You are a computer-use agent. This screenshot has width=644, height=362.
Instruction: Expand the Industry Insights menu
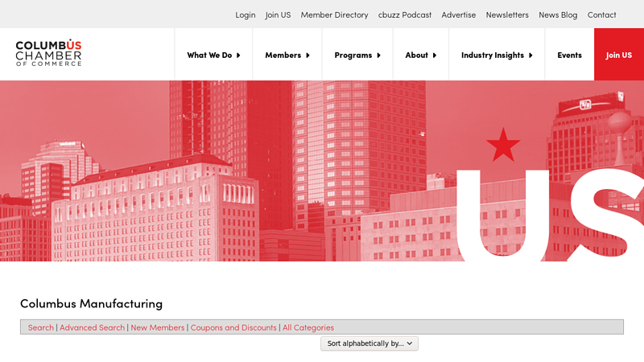[497, 55]
